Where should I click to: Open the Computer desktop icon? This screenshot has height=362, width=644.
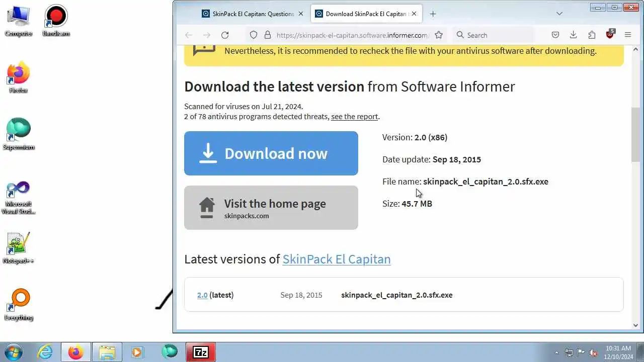tap(19, 21)
